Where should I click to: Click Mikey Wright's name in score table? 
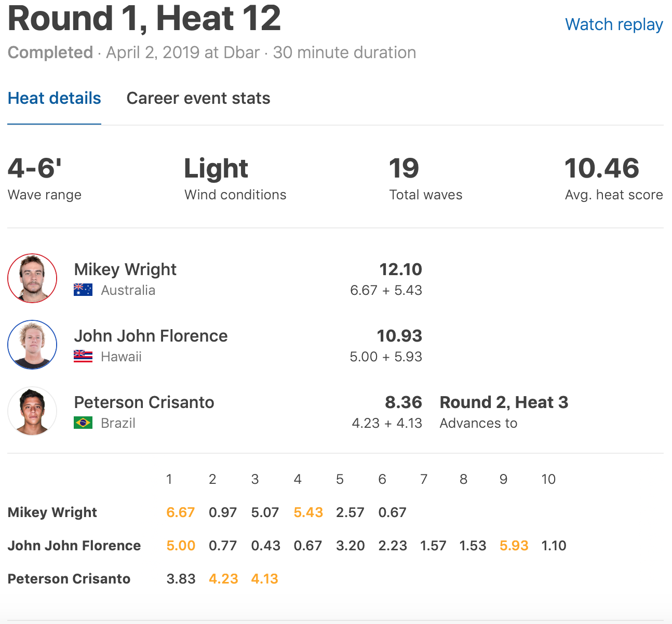point(52,512)
